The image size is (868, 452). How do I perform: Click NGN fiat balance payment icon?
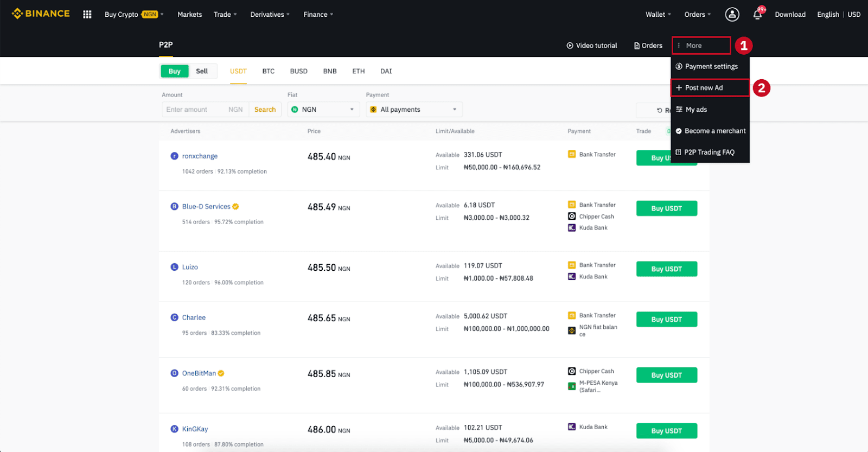pyautogui.click(x=572, y=330)
